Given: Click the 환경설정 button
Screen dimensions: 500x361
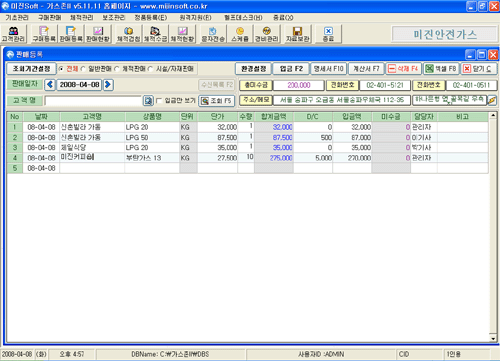Looking at the screenshot, I should [254, 69].
